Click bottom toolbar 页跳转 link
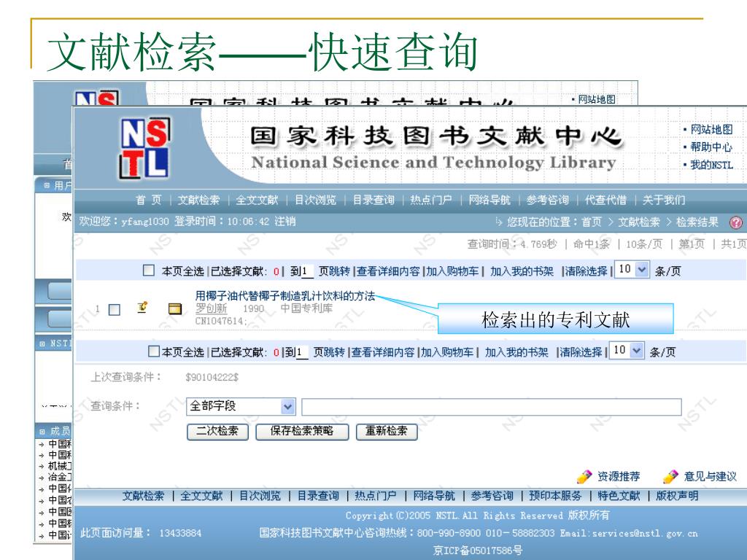 (329, 352)
